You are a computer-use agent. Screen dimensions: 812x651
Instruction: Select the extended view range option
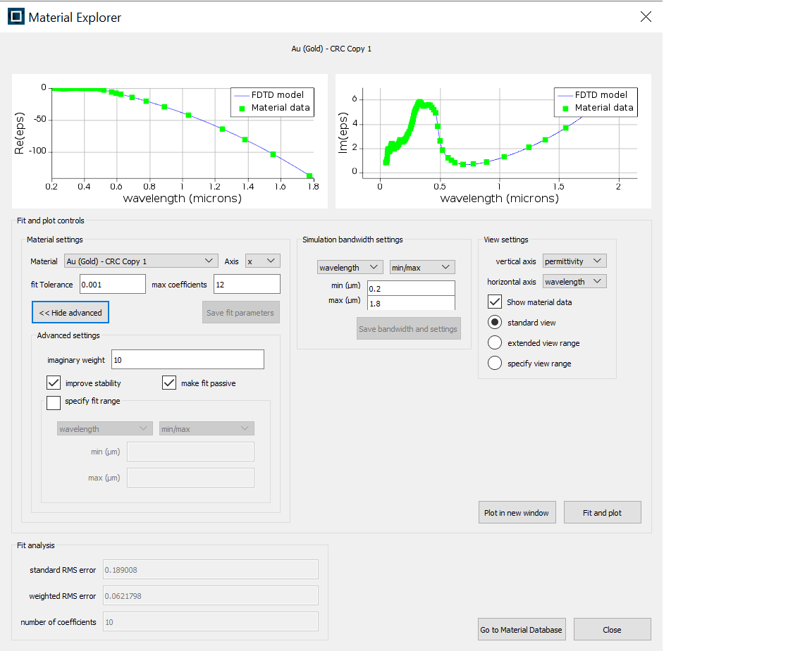pos(495,343)
